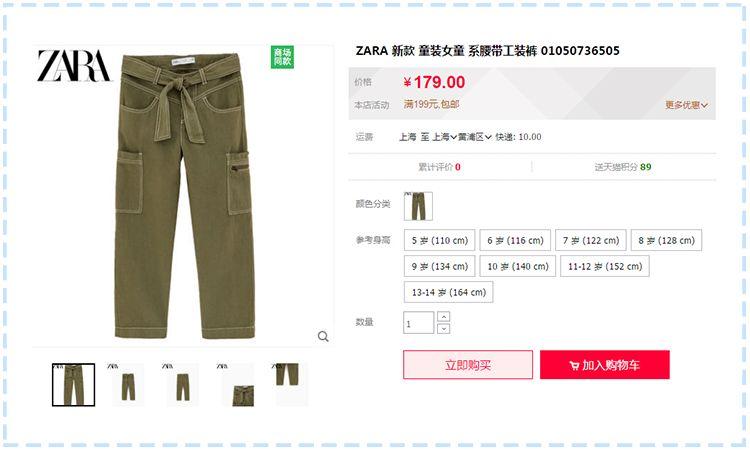Open the 上海 destination city dropdown
750x450 pixels.
pos(444,137)
